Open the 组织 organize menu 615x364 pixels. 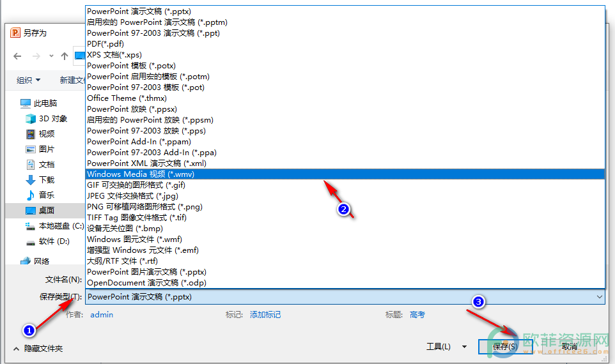[28, 80]
